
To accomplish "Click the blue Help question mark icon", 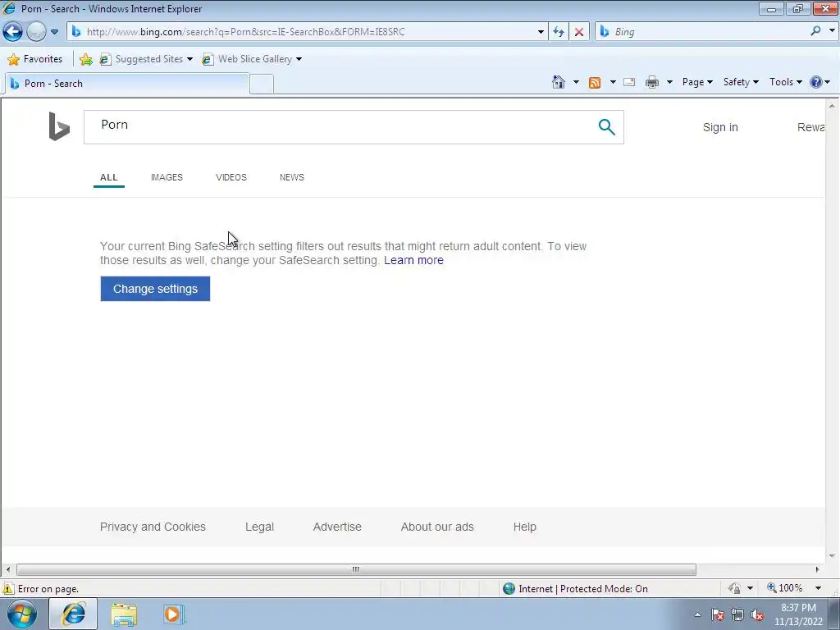I will pyautogui.click(x=816, y=82).
